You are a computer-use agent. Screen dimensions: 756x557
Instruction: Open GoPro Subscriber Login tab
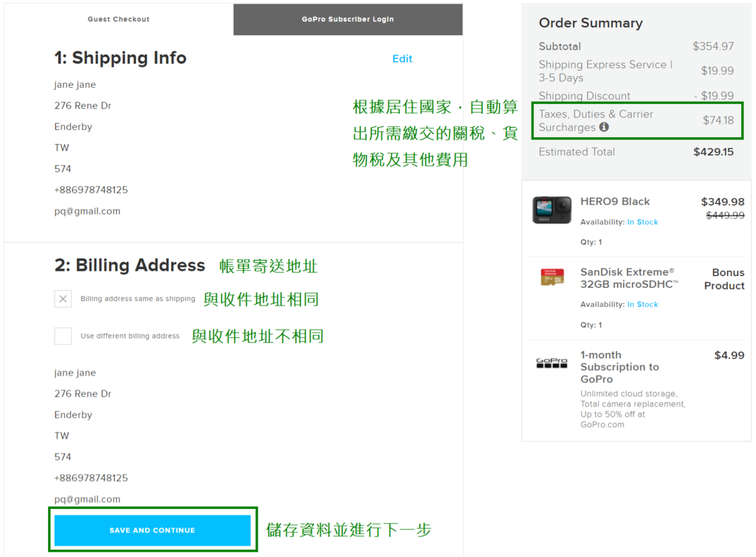tap(348, 19)
